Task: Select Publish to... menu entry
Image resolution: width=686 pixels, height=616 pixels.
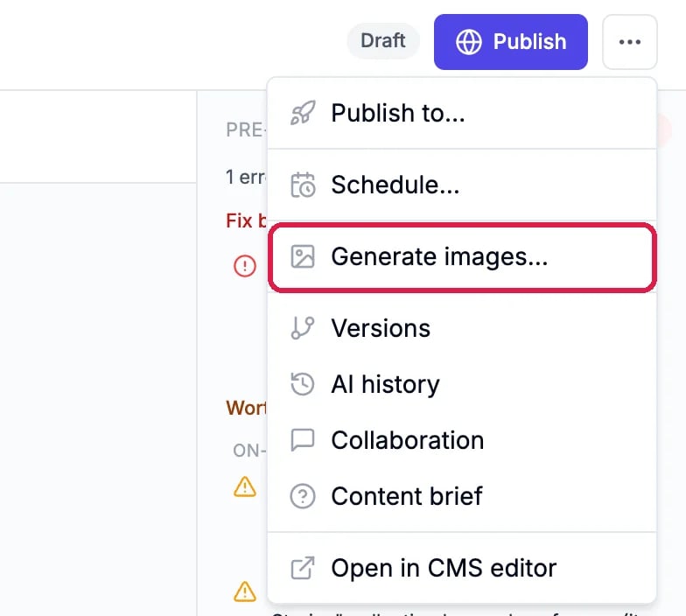Action: (x=462, y=113)
